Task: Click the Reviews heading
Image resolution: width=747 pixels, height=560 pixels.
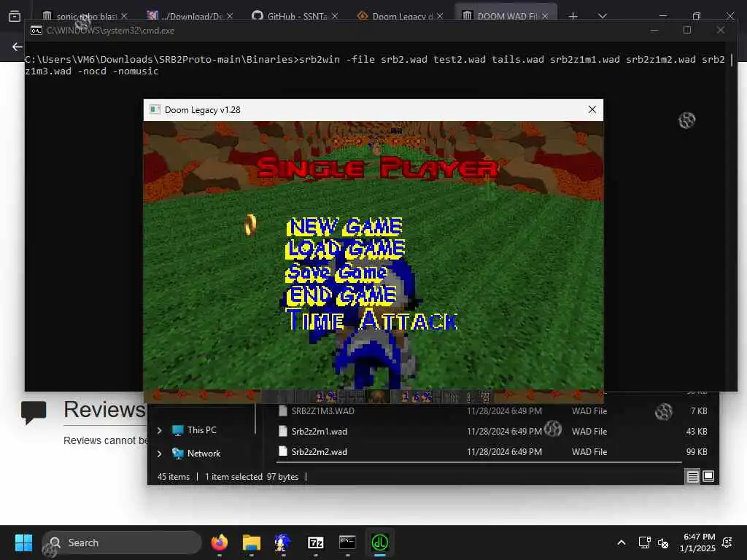Action: click(x=104, y=410)
